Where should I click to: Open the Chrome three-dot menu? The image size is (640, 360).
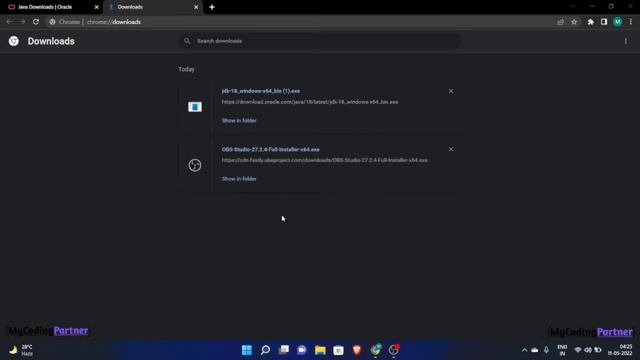pos(631,22)
